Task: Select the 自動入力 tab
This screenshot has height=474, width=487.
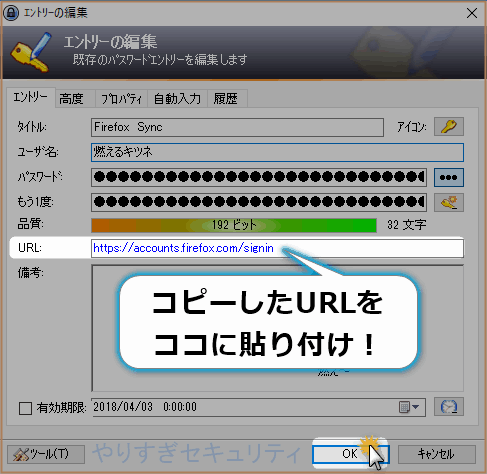Action: coord(178,99)
